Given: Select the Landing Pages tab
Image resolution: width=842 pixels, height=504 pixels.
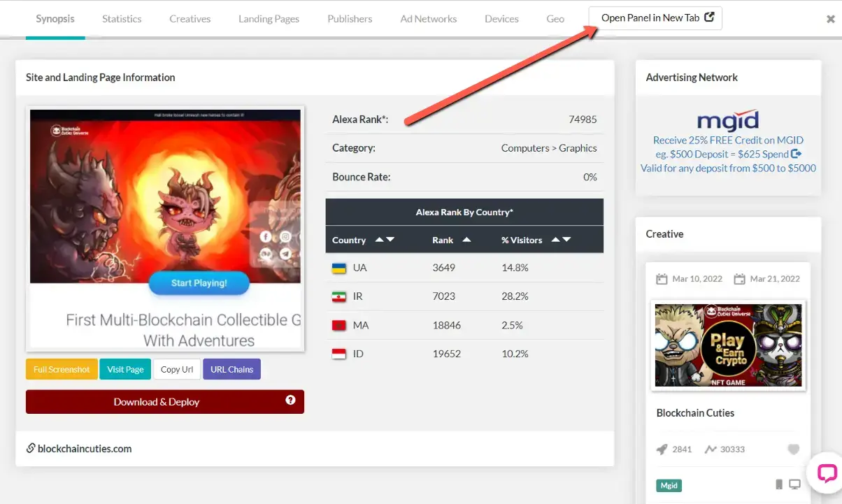Looking at the screenshot, I should click(x=269, y=19).
